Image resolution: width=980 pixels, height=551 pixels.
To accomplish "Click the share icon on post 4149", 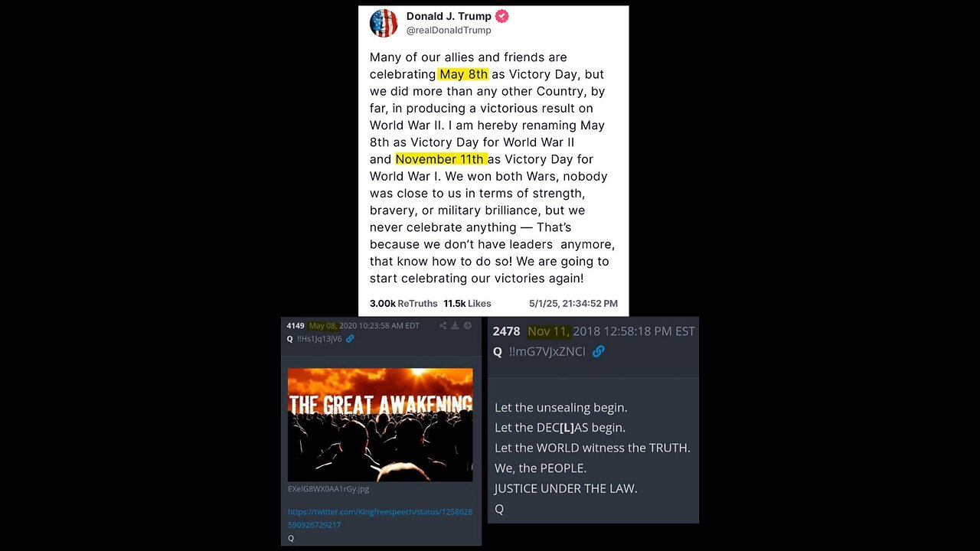I will pyautogui.click(x=443, y=325).
